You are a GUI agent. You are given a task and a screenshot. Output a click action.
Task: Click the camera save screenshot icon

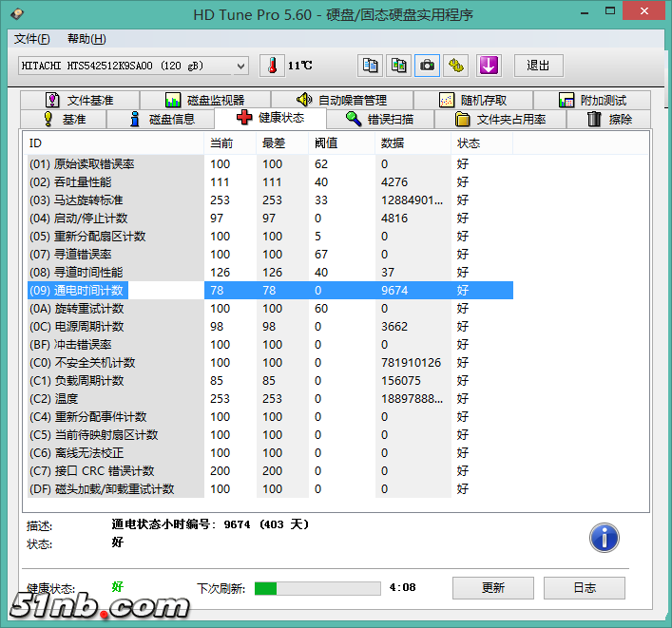(428, 66)
